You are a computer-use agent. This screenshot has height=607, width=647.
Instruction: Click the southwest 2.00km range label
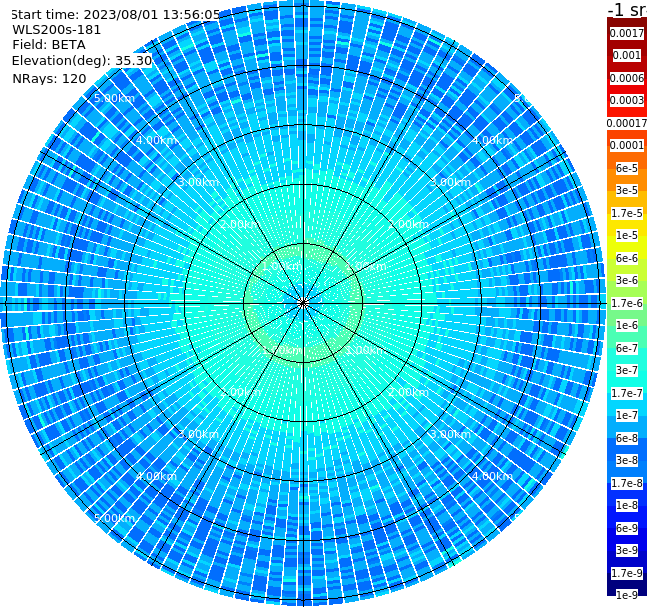pos(241,392)
